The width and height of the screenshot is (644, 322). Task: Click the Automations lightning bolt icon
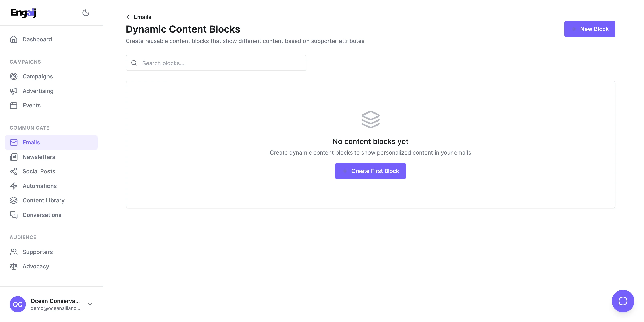[14, 186]
